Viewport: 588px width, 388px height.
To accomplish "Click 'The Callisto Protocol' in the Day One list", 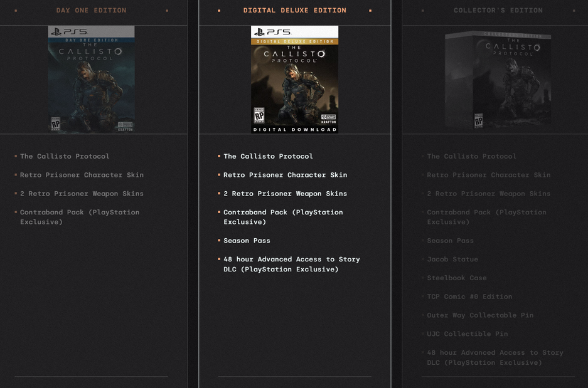I will [x=65, y=156].
